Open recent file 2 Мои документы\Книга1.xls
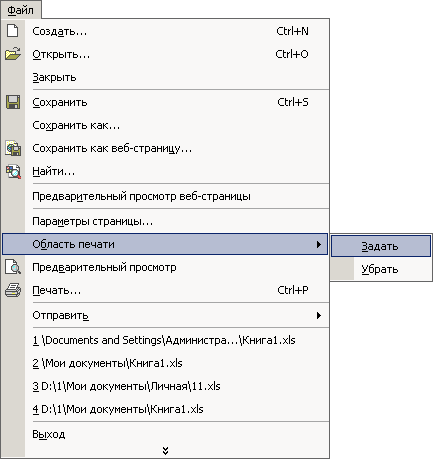The width and height of the screenshot is (433, 459). [x=165, y=363]
